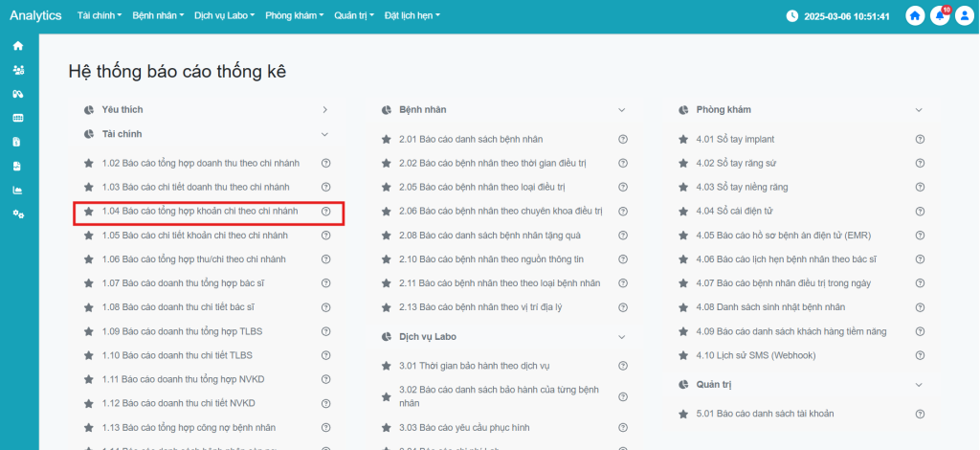Collapse the Bệnh nhân report section

[x=622, y=110]
